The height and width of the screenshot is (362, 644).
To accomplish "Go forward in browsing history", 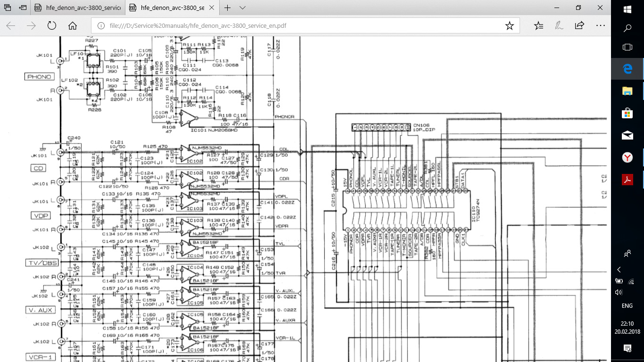I will point(31,26).
